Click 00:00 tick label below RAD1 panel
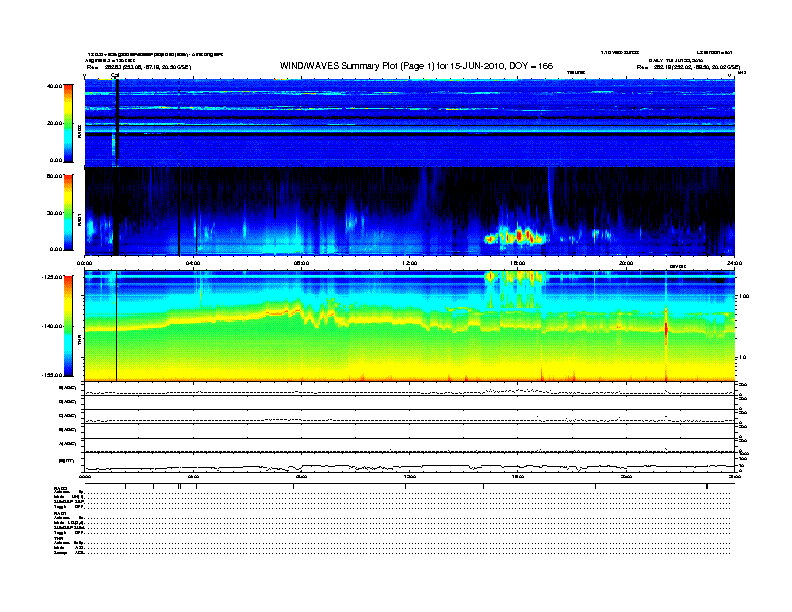Viewport: 792px width, 612px height. 84,263
